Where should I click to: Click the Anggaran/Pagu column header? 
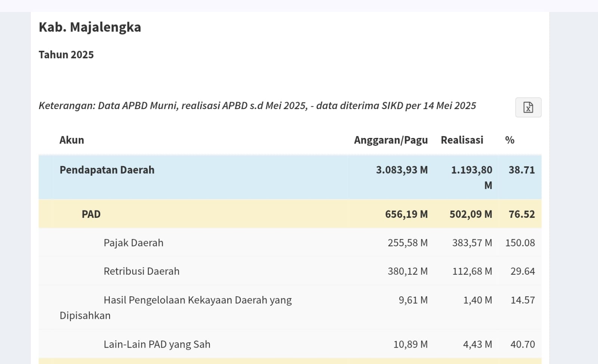391,140
